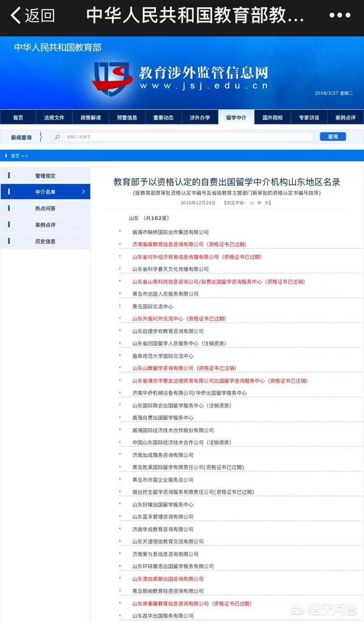Open the three-dot more options menu
The image size is (364, 622).
(340, 15)
